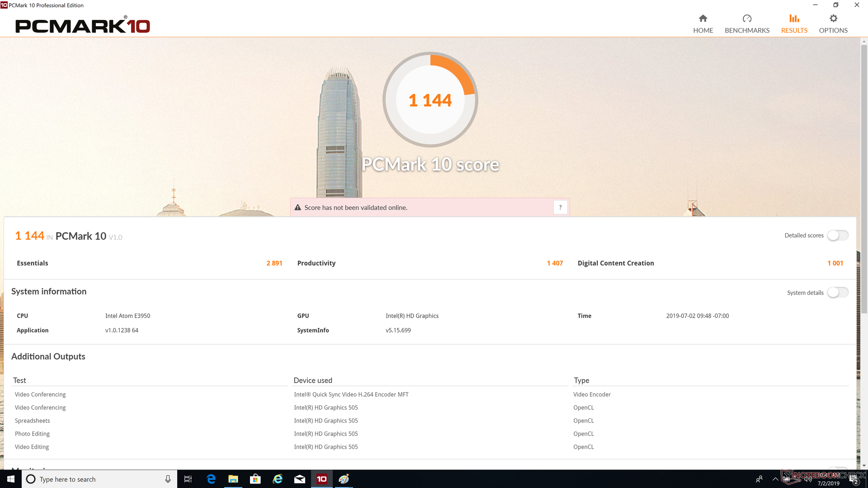Click the scrollbar up arrow
This screenshot has height=488, width=868.
864,41
